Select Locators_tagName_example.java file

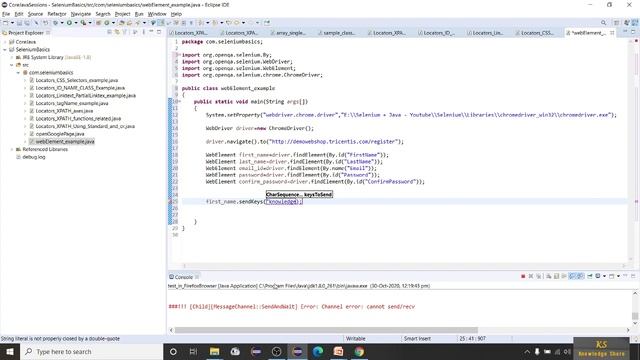click(72, 103)
